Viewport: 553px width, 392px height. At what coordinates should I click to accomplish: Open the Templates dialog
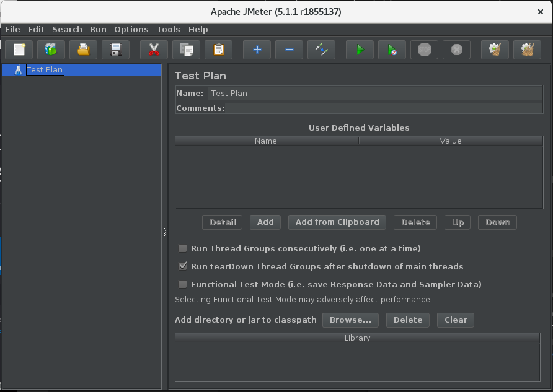pos(51,50)
